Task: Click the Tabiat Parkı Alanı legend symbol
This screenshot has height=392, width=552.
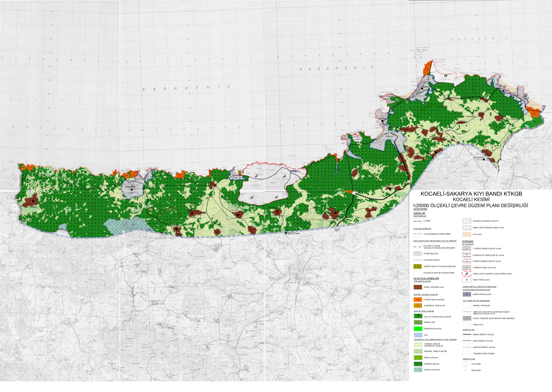Action: [466, 280]
